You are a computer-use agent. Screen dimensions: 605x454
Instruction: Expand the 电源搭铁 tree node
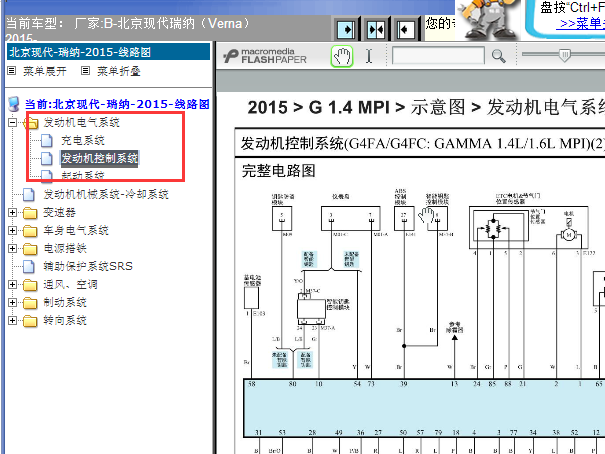pyautogui.click(x=12, y=248)
